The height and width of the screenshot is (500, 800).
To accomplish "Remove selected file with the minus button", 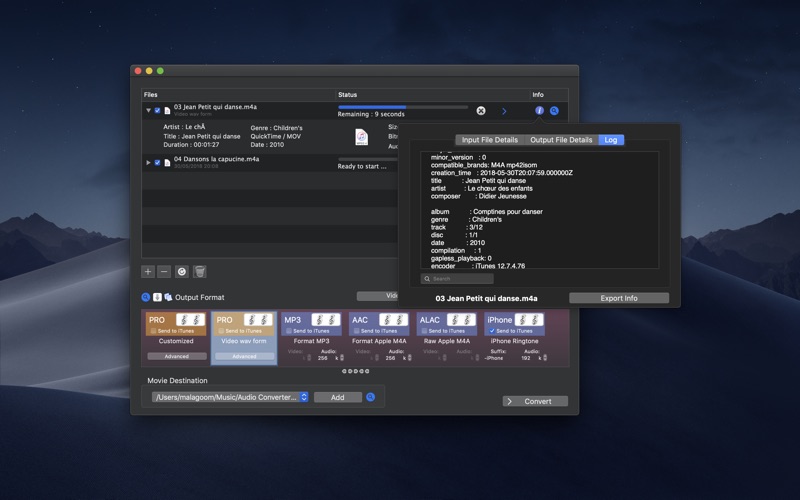I will 164,271.
